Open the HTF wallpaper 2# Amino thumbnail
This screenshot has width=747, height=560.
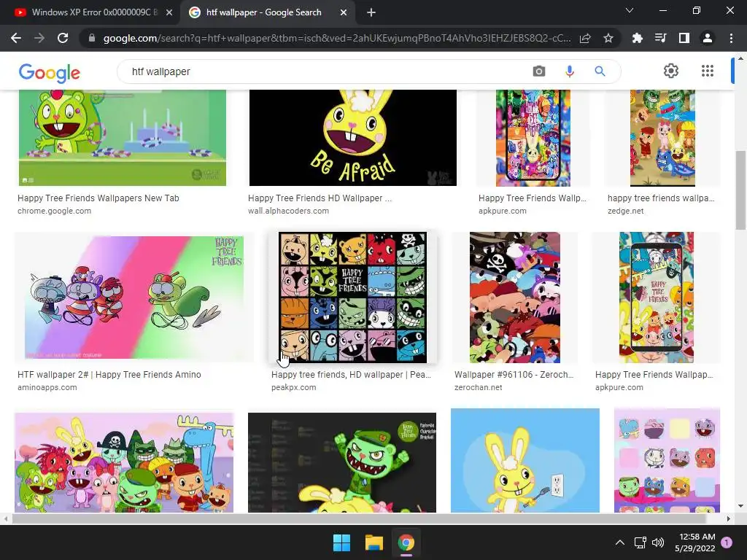(134, 297)
